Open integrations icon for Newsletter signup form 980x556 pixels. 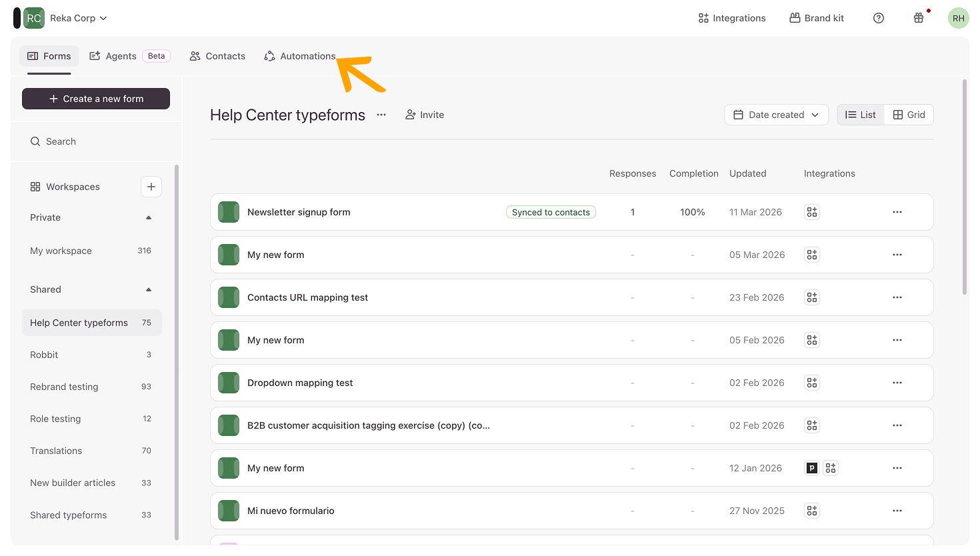[811, 212]
